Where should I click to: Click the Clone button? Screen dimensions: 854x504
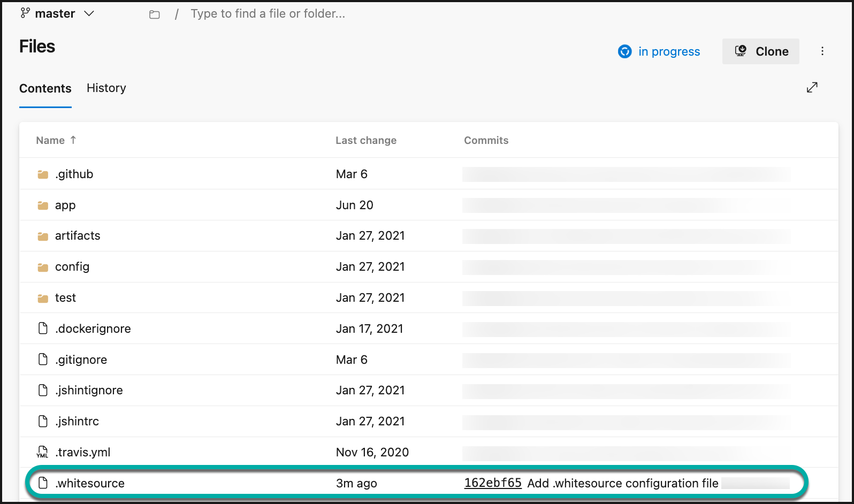tap(760, 51)
